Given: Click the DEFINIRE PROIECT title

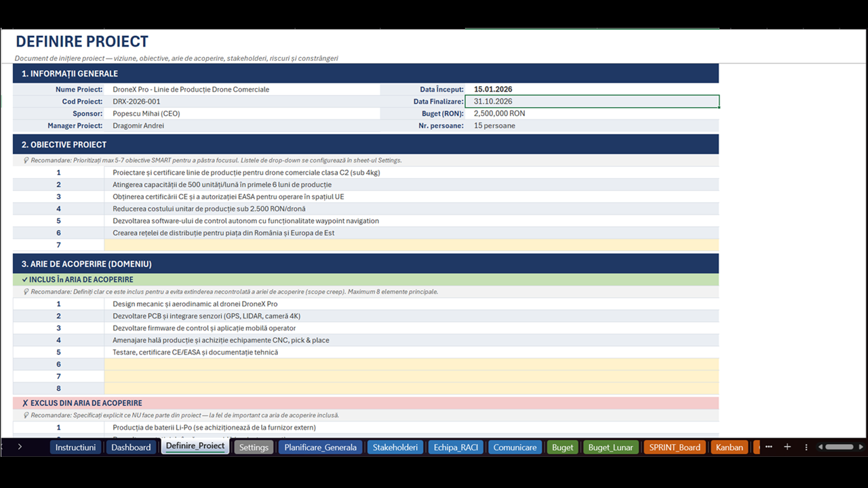Looking at the screenshot, I should coord(82,41).
